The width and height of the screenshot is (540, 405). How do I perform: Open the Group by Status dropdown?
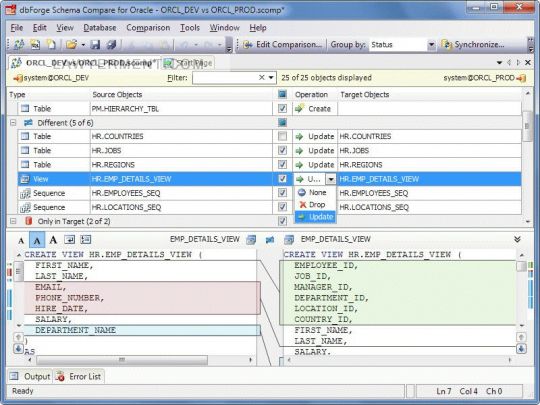[431, 45]
